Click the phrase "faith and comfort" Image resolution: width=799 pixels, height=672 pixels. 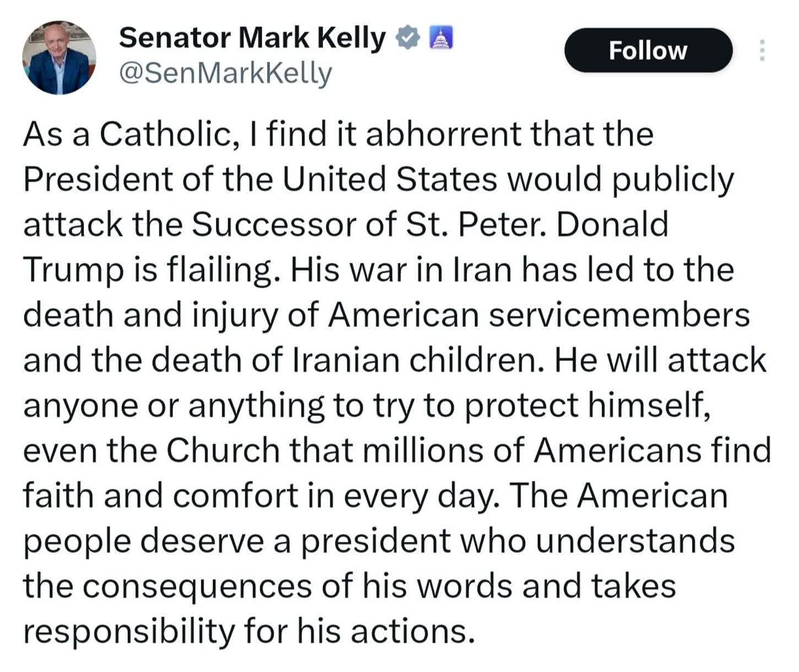[160, 496]
